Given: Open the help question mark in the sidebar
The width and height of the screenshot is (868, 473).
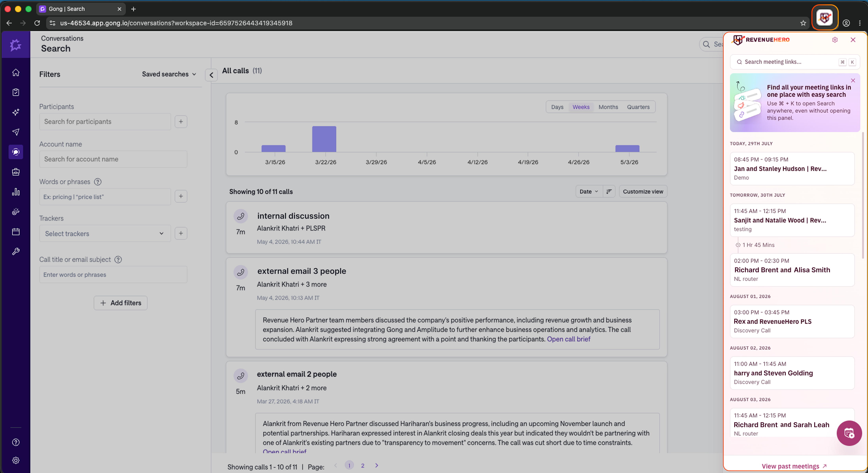Looking at the screenshot, I should pos(15,442).
